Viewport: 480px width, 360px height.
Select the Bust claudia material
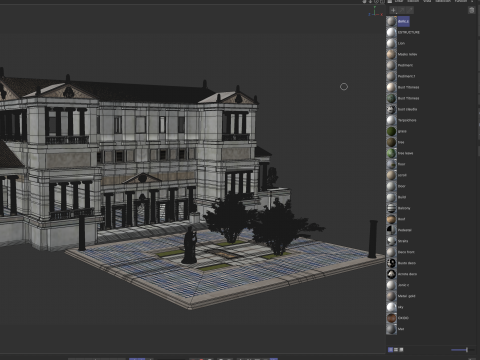pyautogui.click(x=402, y=109)
